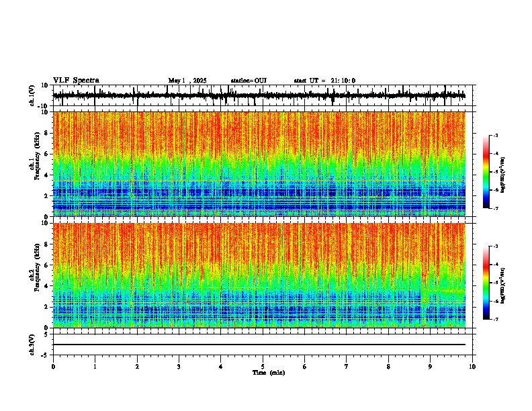
Task: Click the 2 kHz tick label on ch.2 spectrogram
Action: point(46,307)
